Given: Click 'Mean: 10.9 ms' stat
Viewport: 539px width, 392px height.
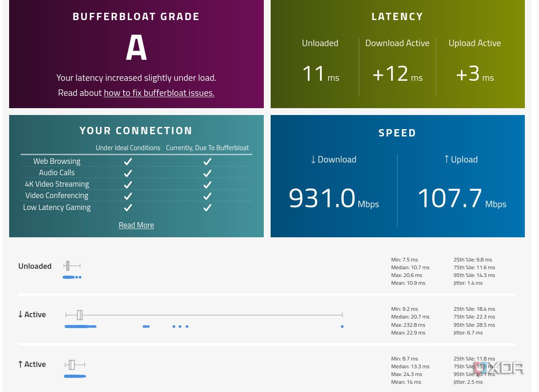Looking at the screenshot, I should pos(408,283).
